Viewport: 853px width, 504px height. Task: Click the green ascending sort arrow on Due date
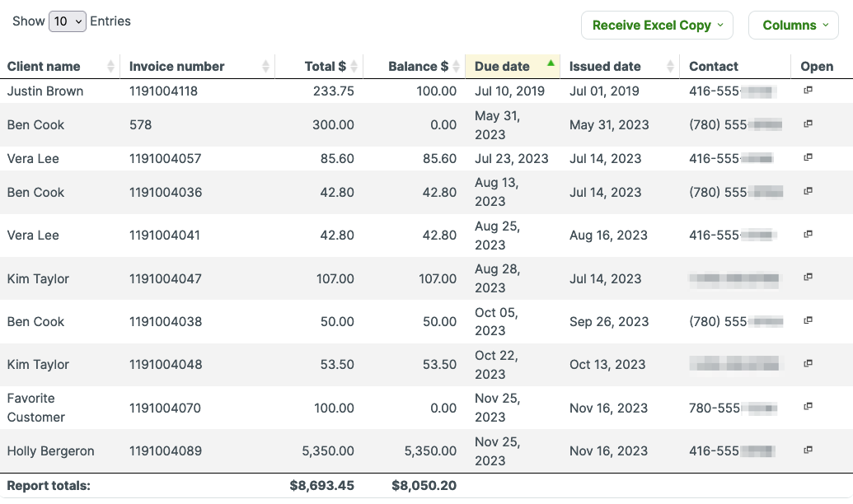coord(550,62)
